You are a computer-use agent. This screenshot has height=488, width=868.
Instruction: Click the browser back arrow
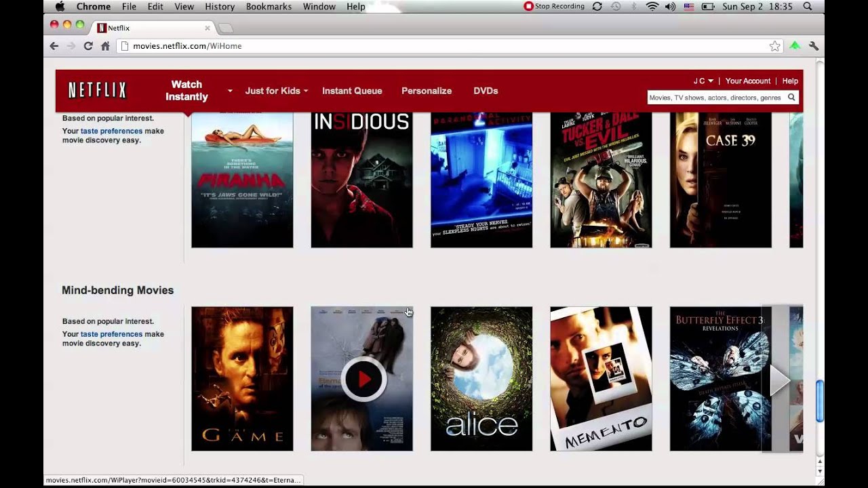point(54,46)
